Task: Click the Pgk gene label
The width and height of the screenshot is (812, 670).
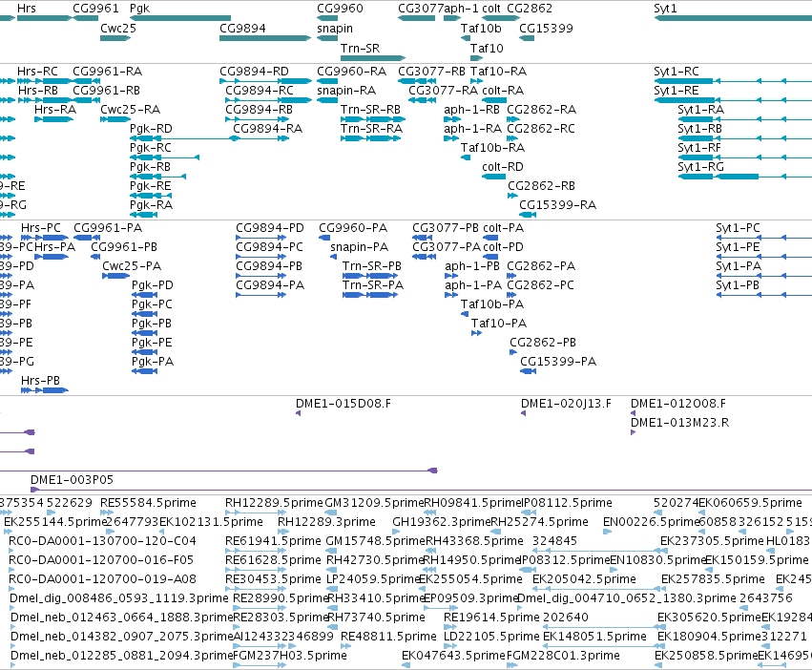Action: pos(140,9)
